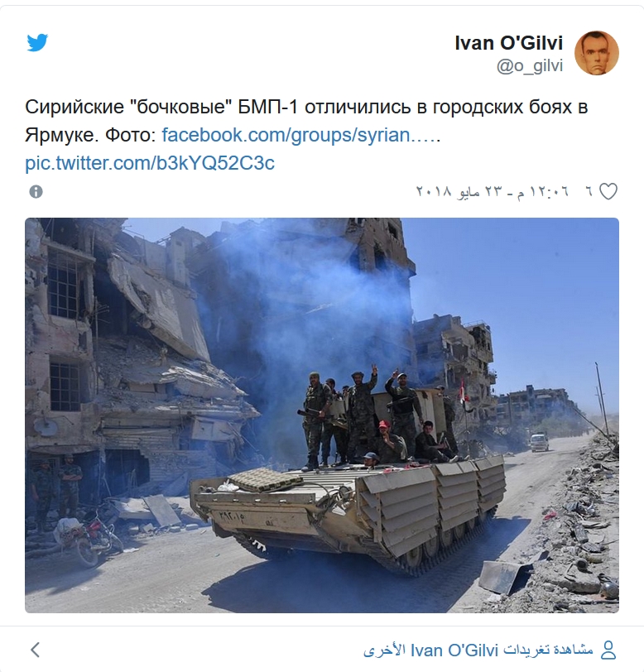The height and width of the screenshot is (672, 644).
Task: Open the Ivan O'Gilvi display name in the header
Action: tap(508, 43)
